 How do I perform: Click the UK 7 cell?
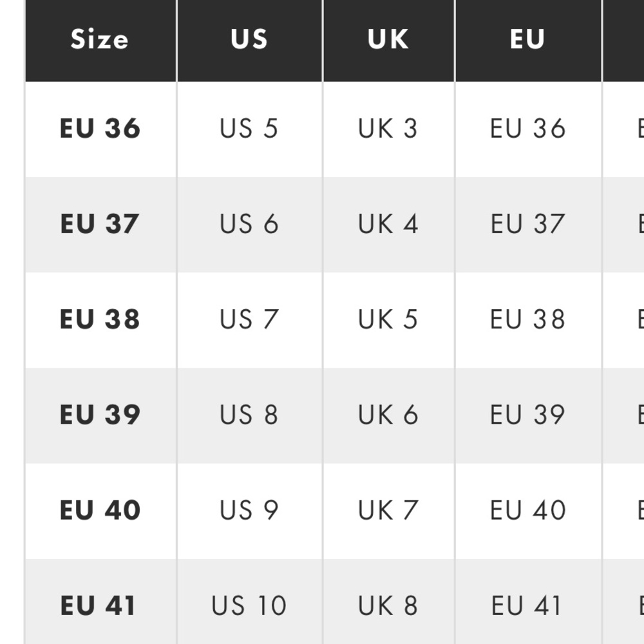pos(388,510)
